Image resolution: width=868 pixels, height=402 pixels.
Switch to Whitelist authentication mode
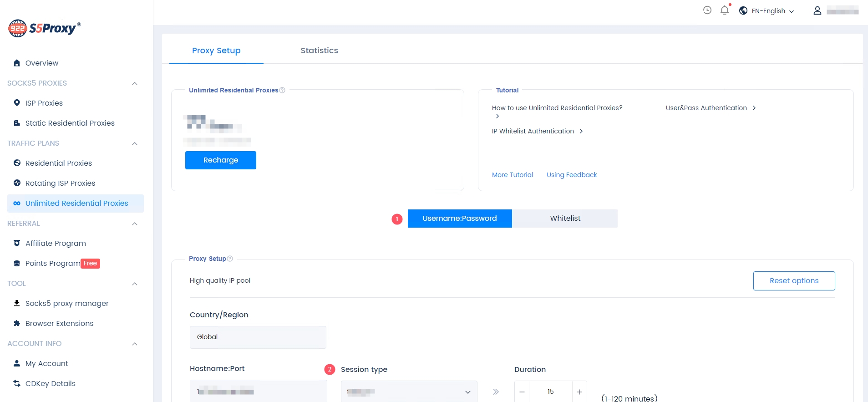click(x=565, y=219)
